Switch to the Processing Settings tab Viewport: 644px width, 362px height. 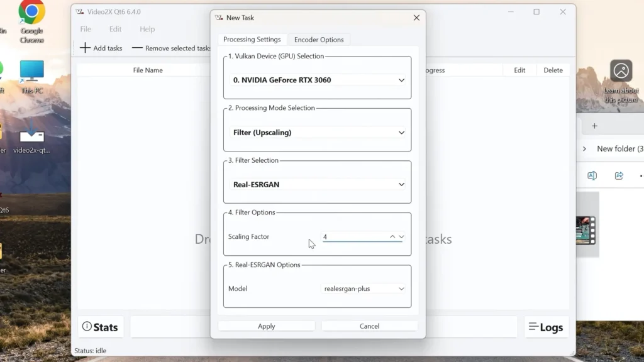(252, 40)
